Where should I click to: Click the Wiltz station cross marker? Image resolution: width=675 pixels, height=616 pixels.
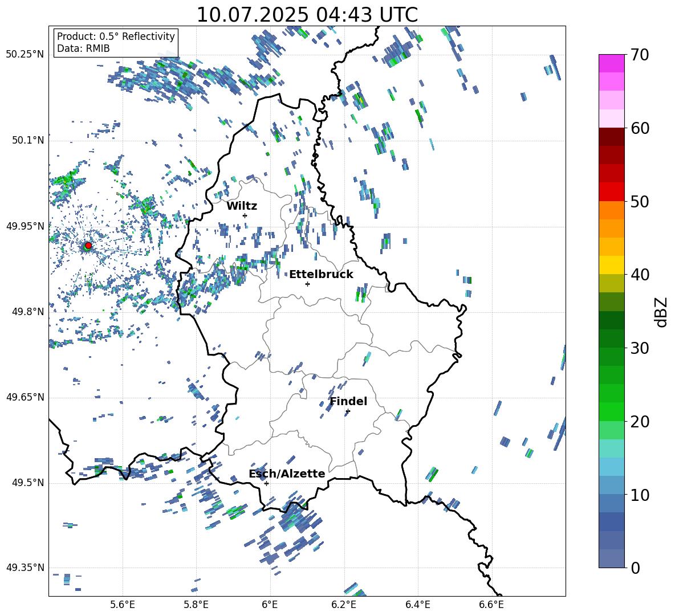point(245,215)
